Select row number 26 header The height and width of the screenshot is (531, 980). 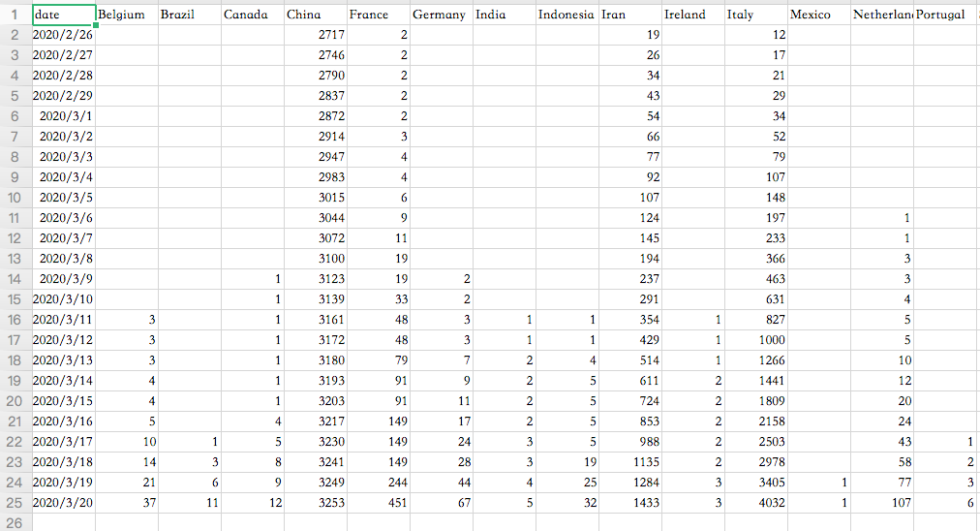tap(15, 523)
